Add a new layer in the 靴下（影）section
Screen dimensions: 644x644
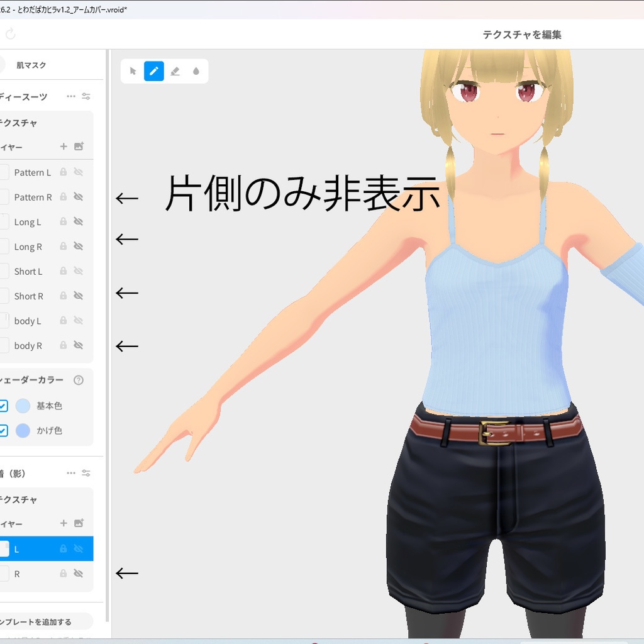[63, 523]
